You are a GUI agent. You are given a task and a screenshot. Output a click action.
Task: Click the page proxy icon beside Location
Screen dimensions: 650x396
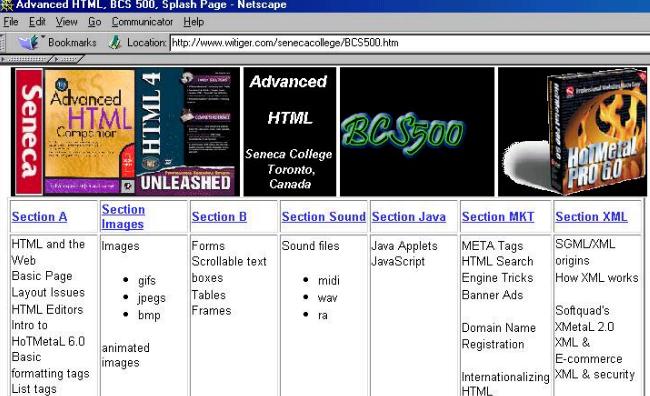coord(114,42)
